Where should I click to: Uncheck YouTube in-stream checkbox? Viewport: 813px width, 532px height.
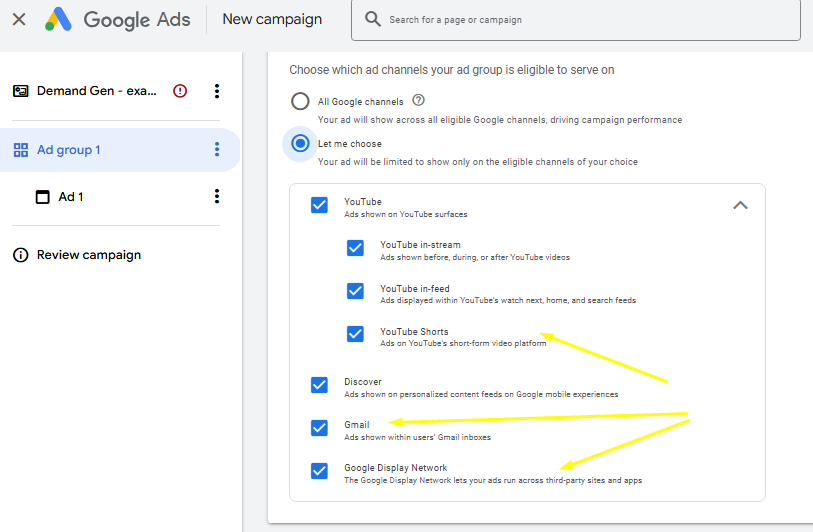(355, 248)
